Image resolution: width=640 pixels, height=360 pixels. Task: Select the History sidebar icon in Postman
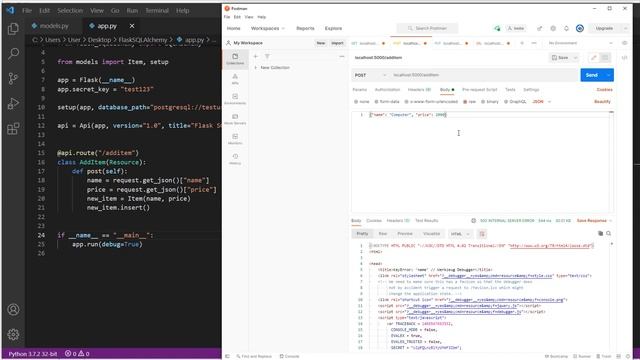pos(235,159)
